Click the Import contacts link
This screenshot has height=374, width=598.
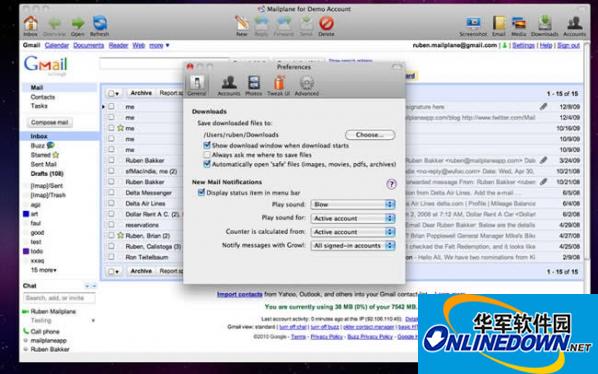click(240, 294)
